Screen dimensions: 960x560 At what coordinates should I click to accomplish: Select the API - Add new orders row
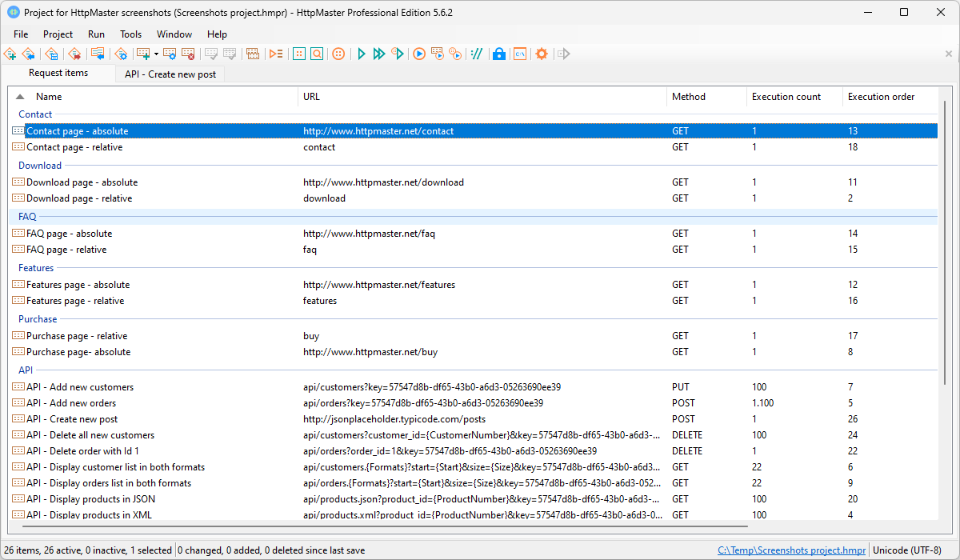coord(71,403)
